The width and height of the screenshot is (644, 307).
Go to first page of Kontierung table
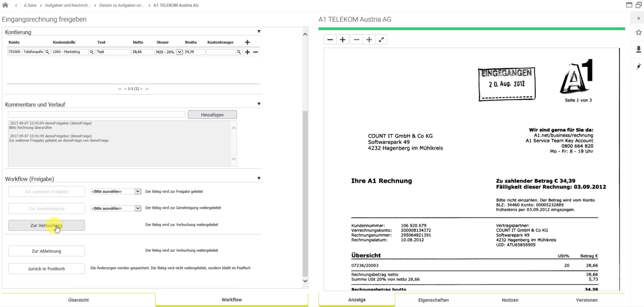coord(119,89)
